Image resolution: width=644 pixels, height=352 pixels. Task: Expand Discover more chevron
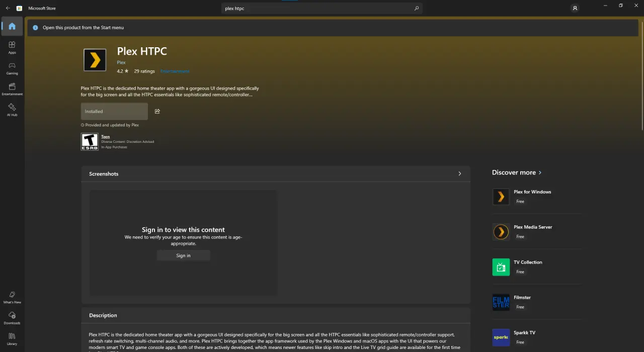(x=540, y=172)
